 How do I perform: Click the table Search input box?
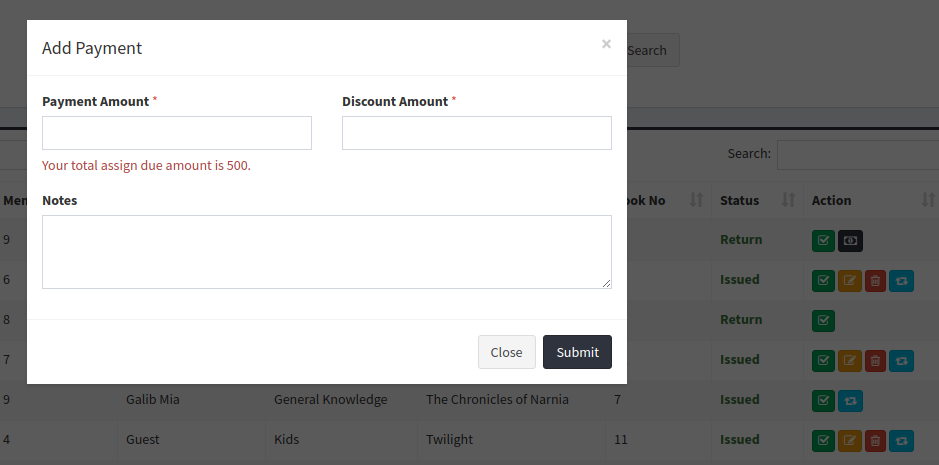[857, 155]
